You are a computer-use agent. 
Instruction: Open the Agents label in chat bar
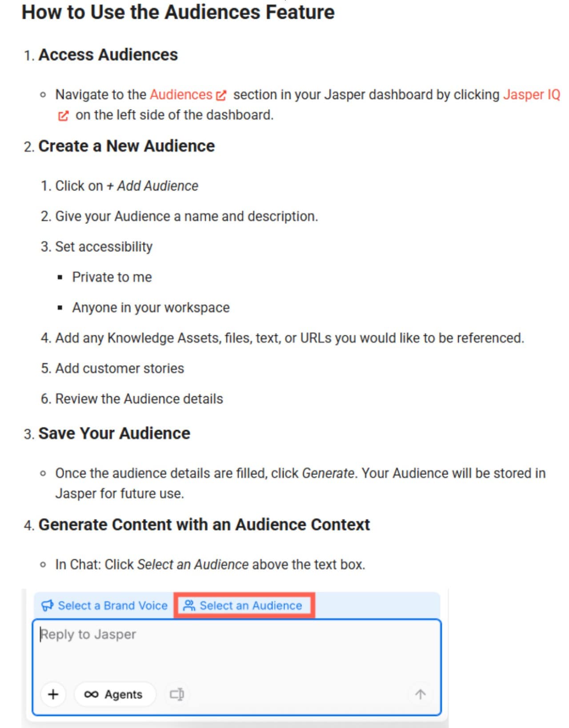click(x=123, y=694)
